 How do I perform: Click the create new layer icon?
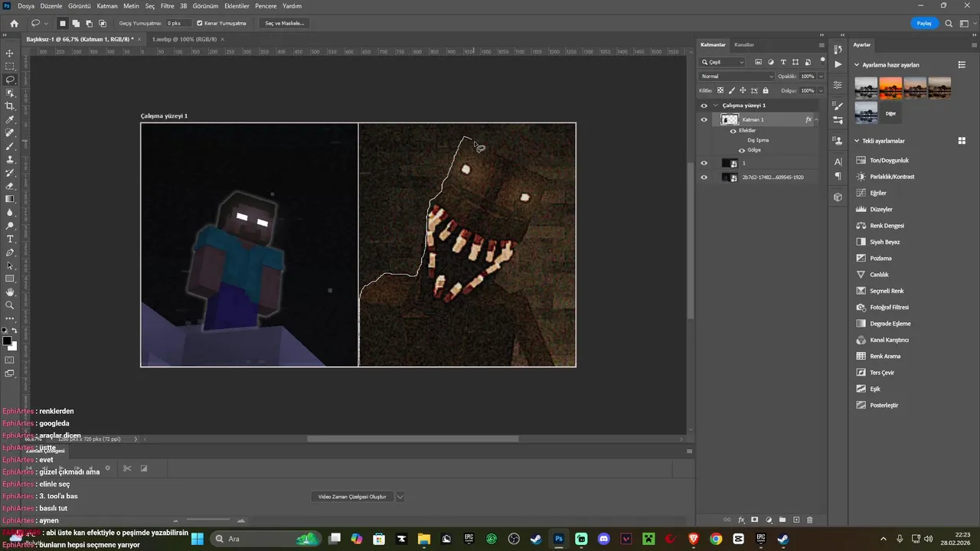pos(796,520)
